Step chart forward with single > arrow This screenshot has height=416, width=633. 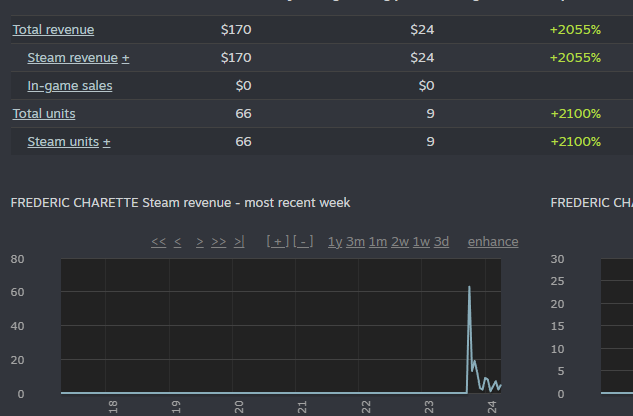[200, 242]
